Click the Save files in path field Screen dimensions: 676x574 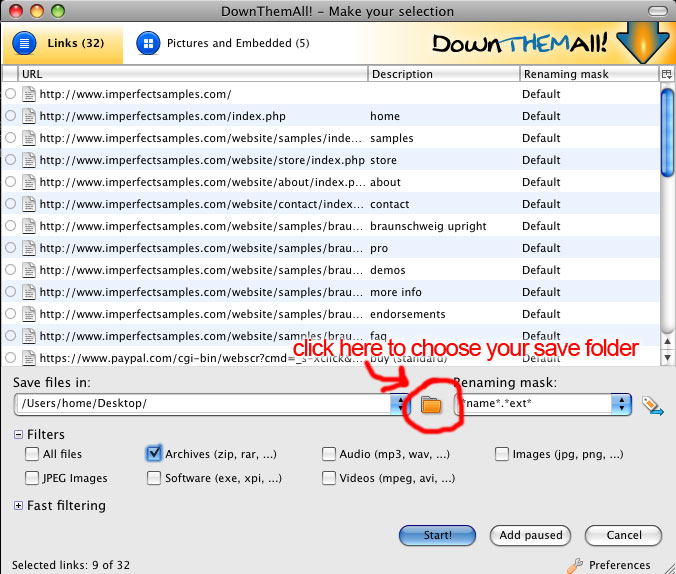(x=203, y=404)
